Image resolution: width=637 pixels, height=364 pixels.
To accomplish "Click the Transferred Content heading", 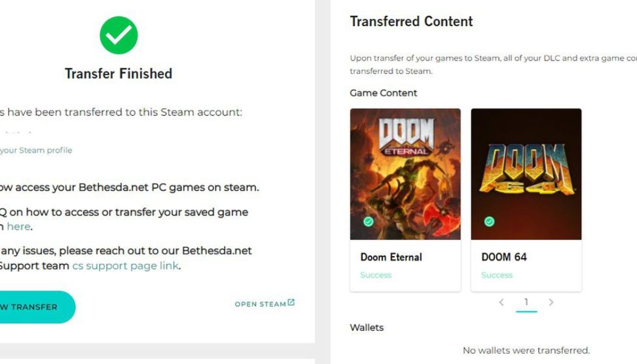I will click(411, 21).
